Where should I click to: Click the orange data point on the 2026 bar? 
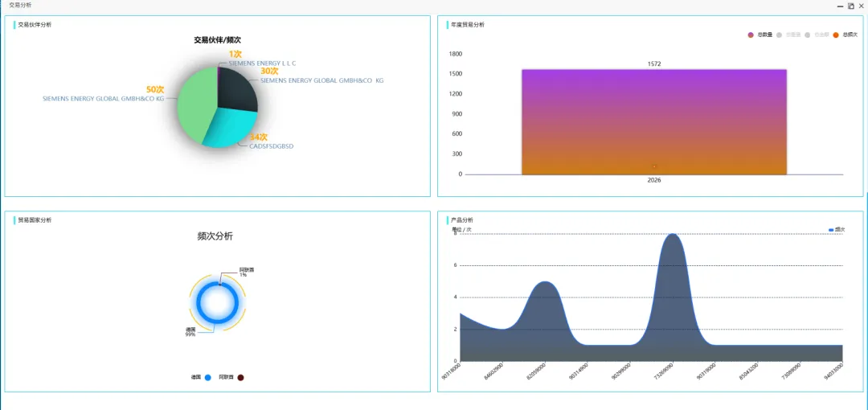(654, 166)
